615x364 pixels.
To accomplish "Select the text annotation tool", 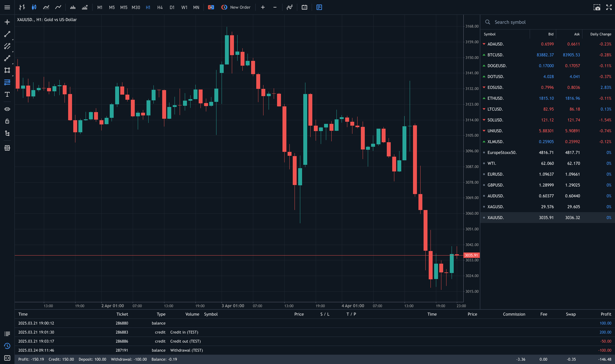I will [7, 94].
